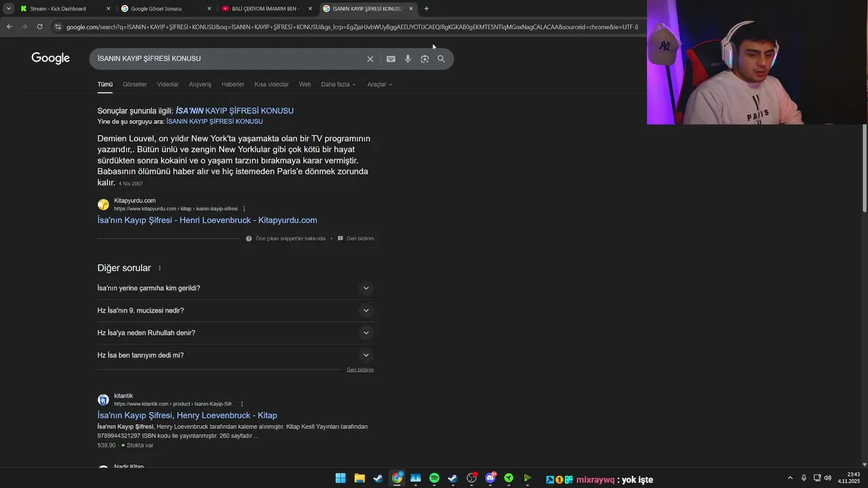Click the Stokta var text

tap(140, 445)
